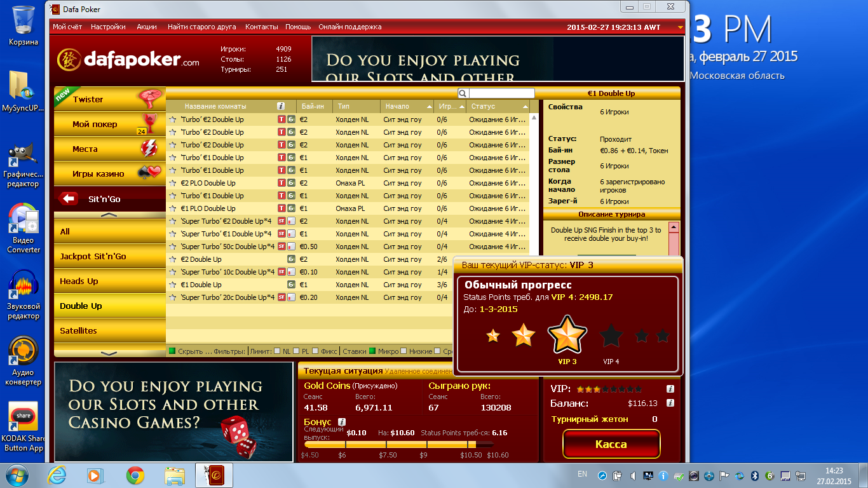Sort table by Начало column arrow
The width and height of the screenshot is (868, 488).
[x=429, y=106]
